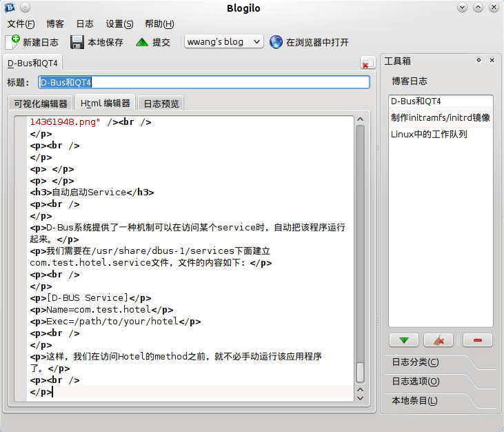Expand the 日志选项(O) section
The image size is (504, 432).
pos(415,382)
